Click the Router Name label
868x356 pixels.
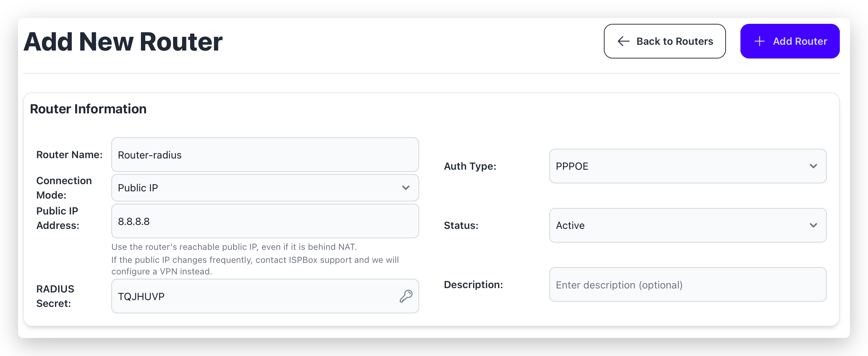pyautogui.click(x=69, y=155)
